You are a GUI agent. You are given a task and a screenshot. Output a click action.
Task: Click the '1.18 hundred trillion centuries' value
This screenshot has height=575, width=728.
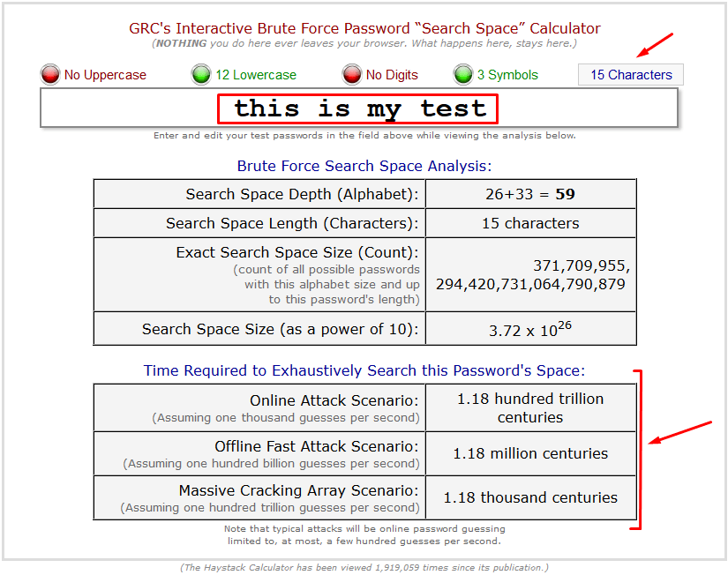click(530, 408)
